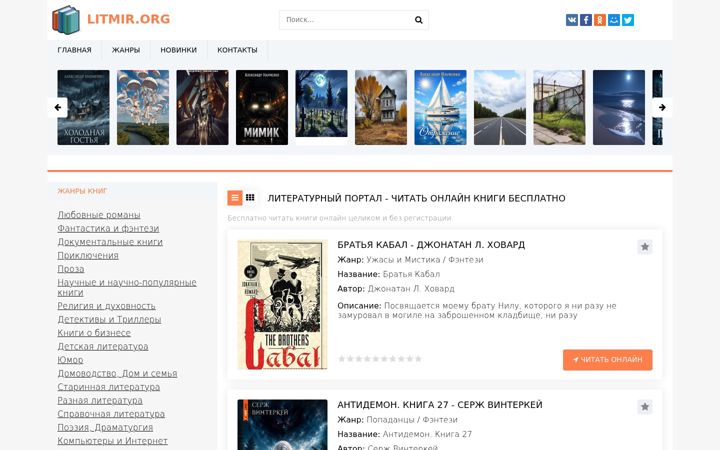Open Документальные книги genre link
This screenshot has height=450, width=720.
click(x=110, y=242)
